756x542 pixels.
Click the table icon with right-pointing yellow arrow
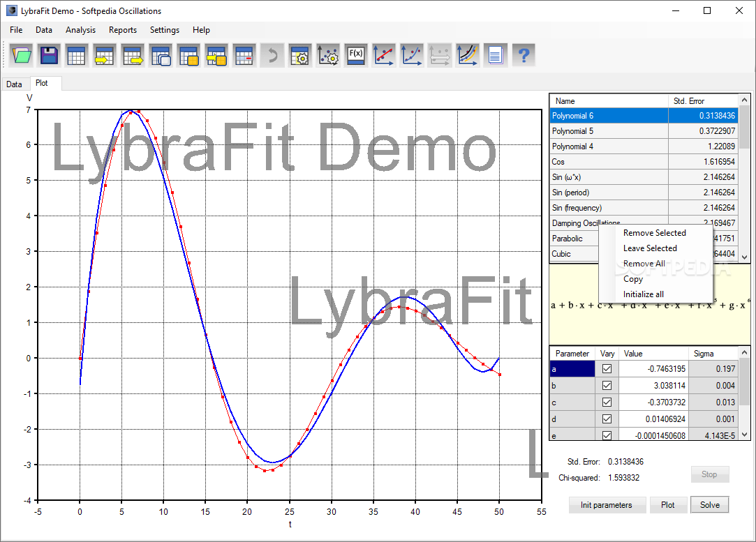coord(133,55)
